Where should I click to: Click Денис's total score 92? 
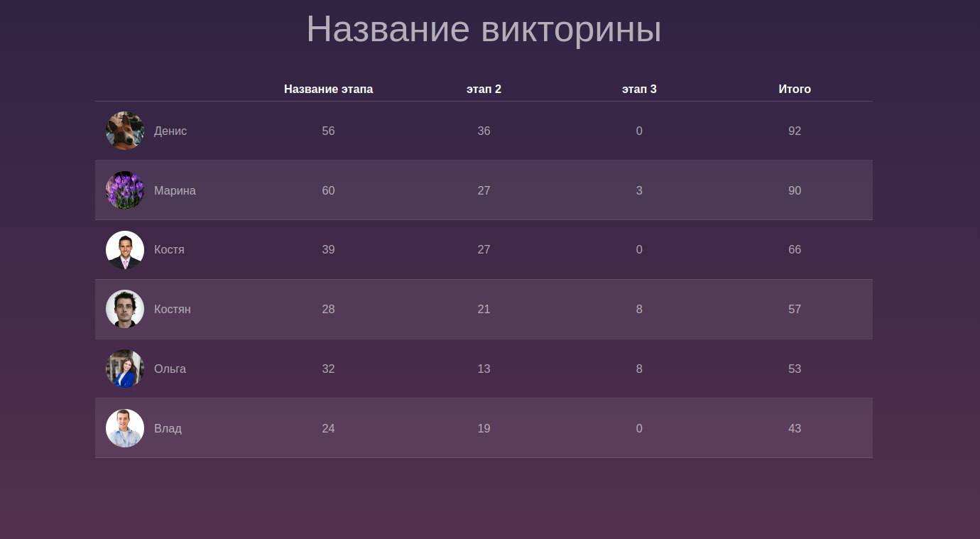(795, 131)
